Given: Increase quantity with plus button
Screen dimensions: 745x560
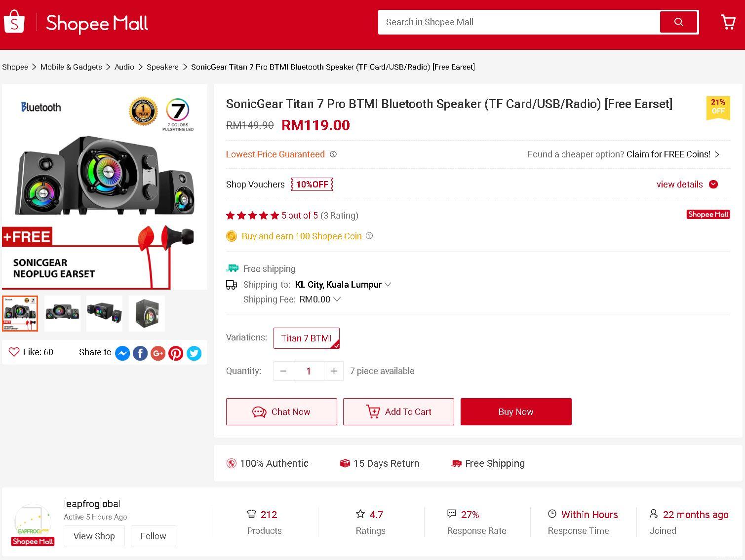Looking at the screenshot, I should tap(334, 371).
